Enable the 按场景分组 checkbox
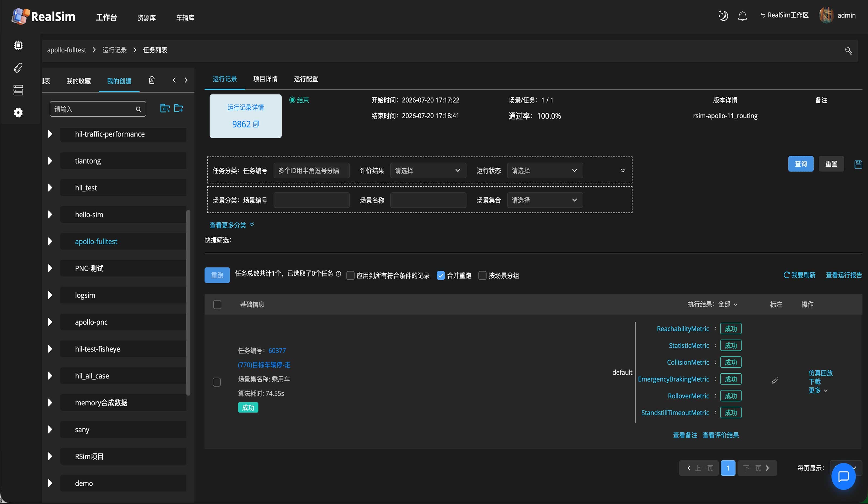This screenshot has width=868, height=504. (482, 275)
